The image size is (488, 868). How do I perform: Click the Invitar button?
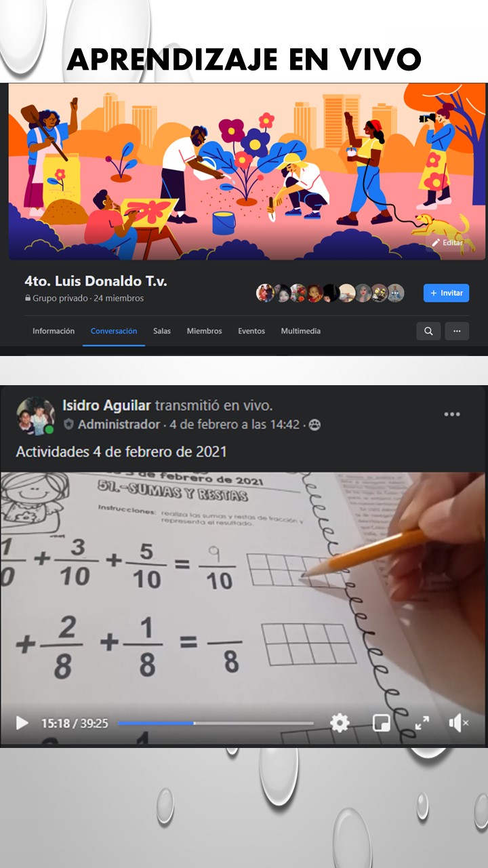[446, 293]
